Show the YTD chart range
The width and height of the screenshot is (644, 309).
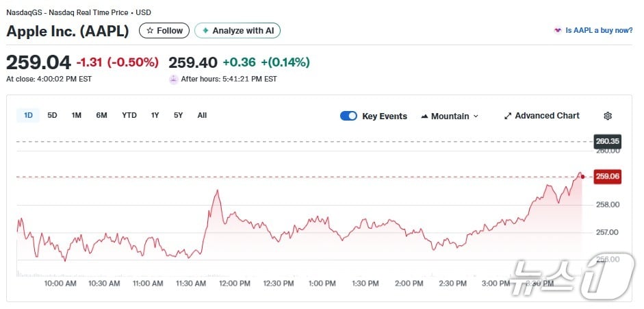point(129,115)
